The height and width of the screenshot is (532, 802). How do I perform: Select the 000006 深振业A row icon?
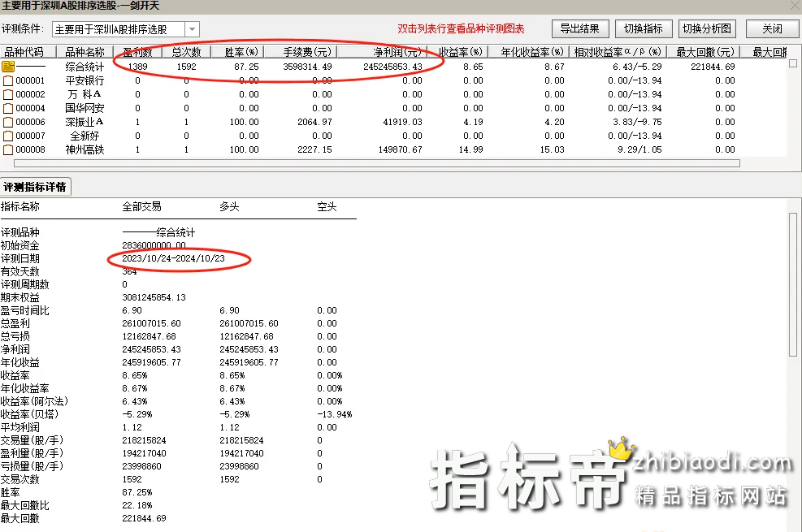pyautogui.click(x=7, y=122)
